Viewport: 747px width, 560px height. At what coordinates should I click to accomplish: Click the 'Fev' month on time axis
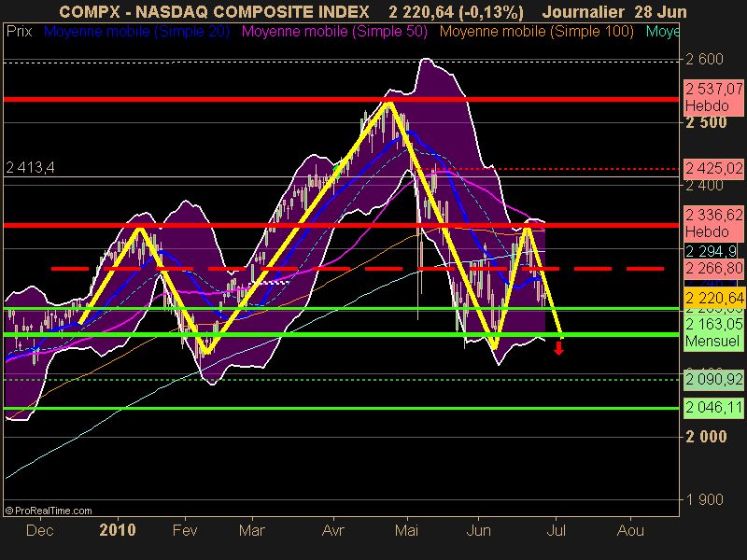click(185, 530)
